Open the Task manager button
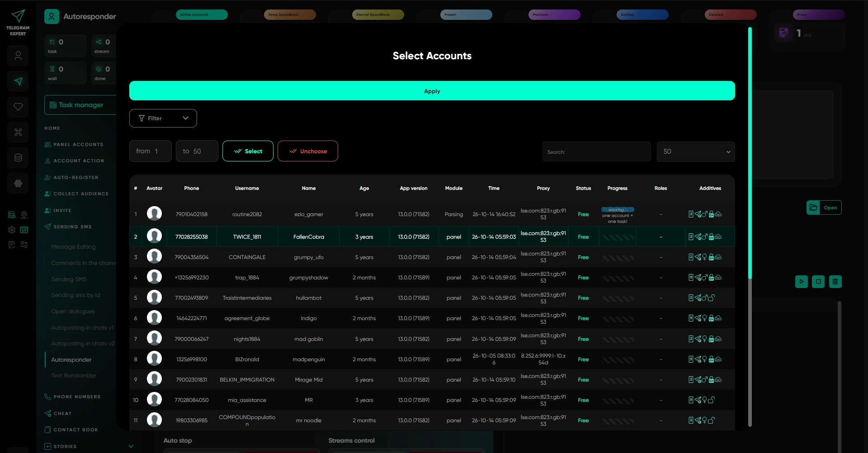 click(80, 105)
